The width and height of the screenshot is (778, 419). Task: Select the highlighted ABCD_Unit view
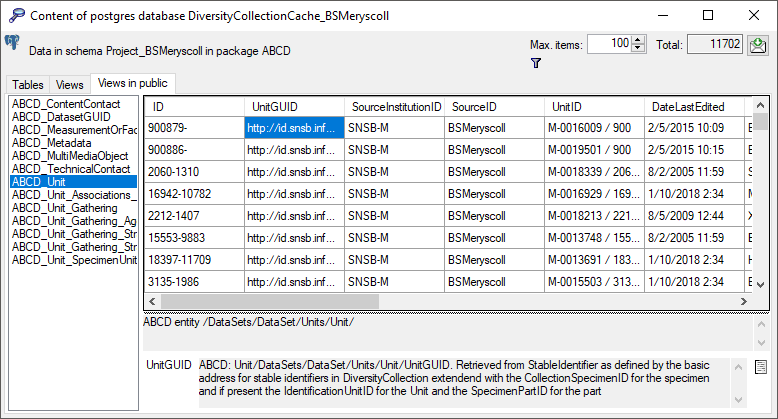73,182
